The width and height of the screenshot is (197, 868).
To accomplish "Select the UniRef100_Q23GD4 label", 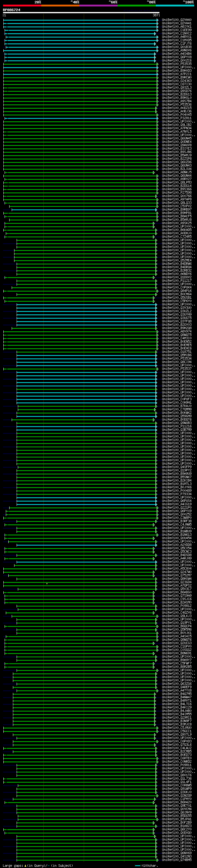I will point(176,582).
